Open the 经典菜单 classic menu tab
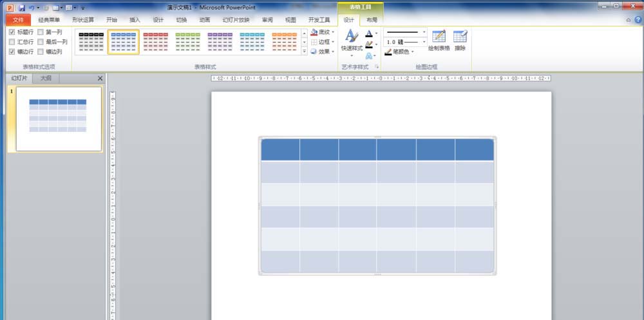The height and width of the screenshot is (320, 644). pyautogui.click(x=50, y=20)
